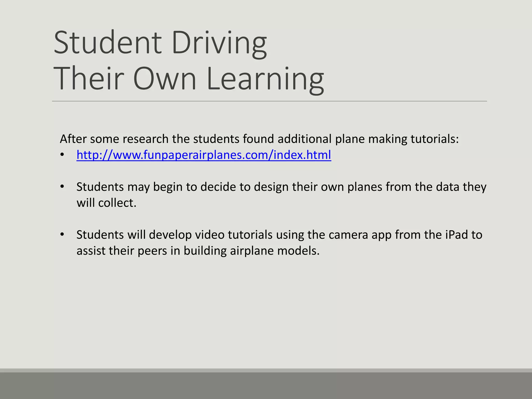Click the bullet before 'Students will develop'
This screenshot has height=399, width=532.
point(62,235)
